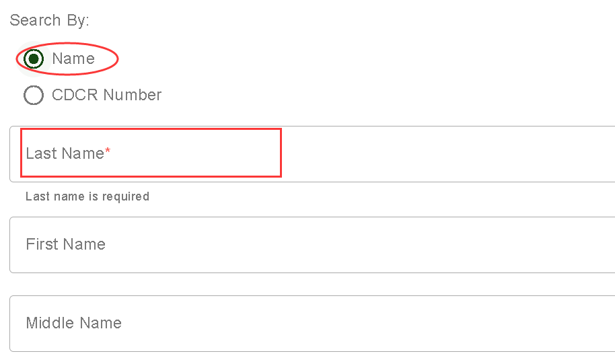Select the CDCR Number radio button
Screen dimensions: 615x364
click(x=34, y=96)
